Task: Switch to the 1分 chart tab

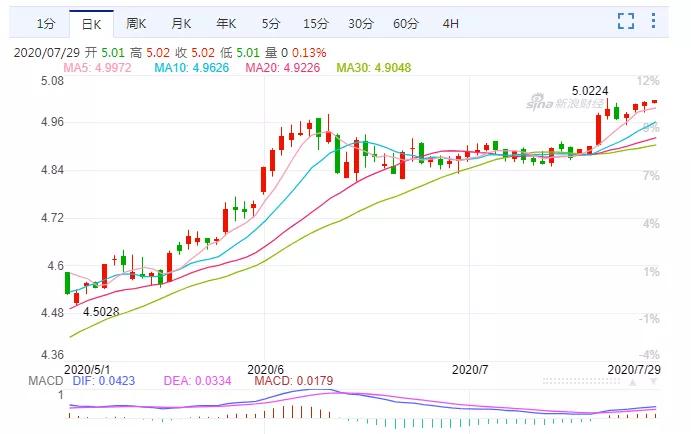Action: coord(46,23)
